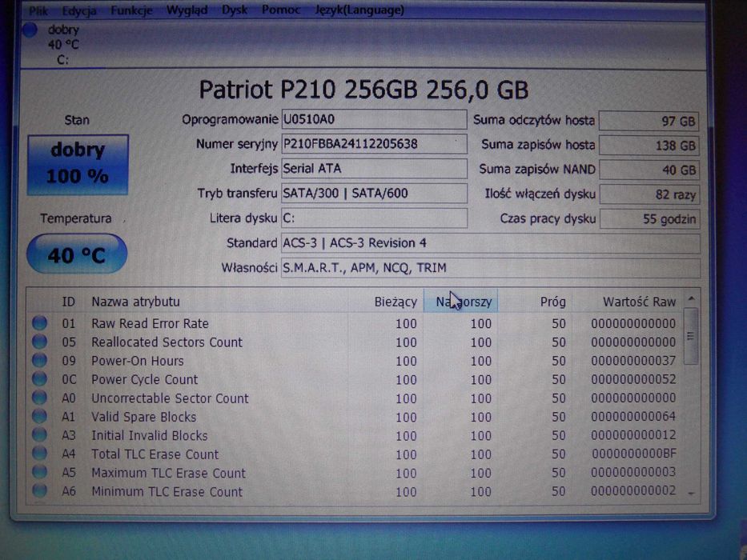Click attribute list scrollbar up arrow
This screenshot has width=747, height=560.
pyautogui.click(x=691, y=298)
